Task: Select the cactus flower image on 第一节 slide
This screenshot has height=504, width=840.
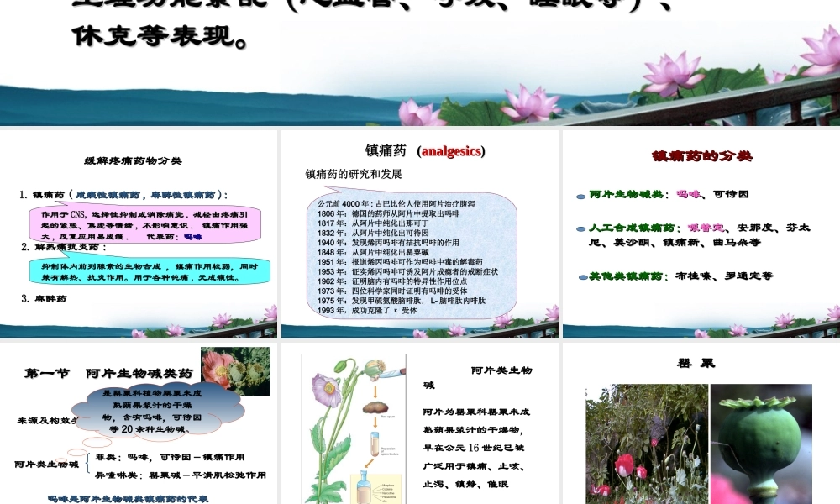Action: 236,370
